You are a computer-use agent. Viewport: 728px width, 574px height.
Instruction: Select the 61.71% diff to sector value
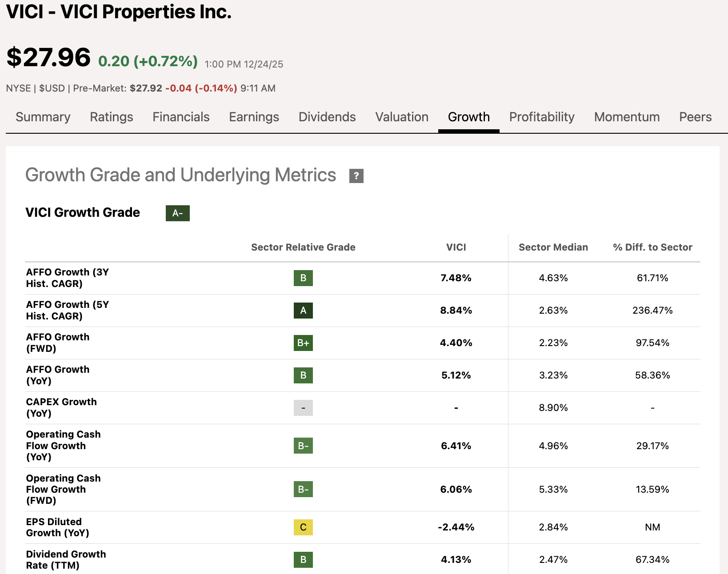click(x=652, y=278)
